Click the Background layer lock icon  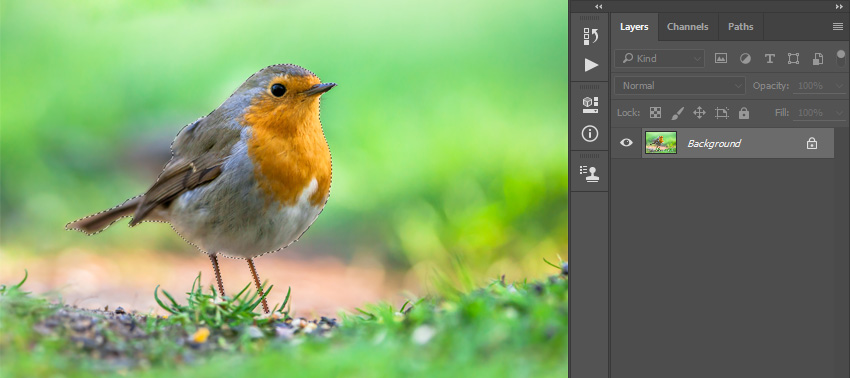(x=812, y=143)
